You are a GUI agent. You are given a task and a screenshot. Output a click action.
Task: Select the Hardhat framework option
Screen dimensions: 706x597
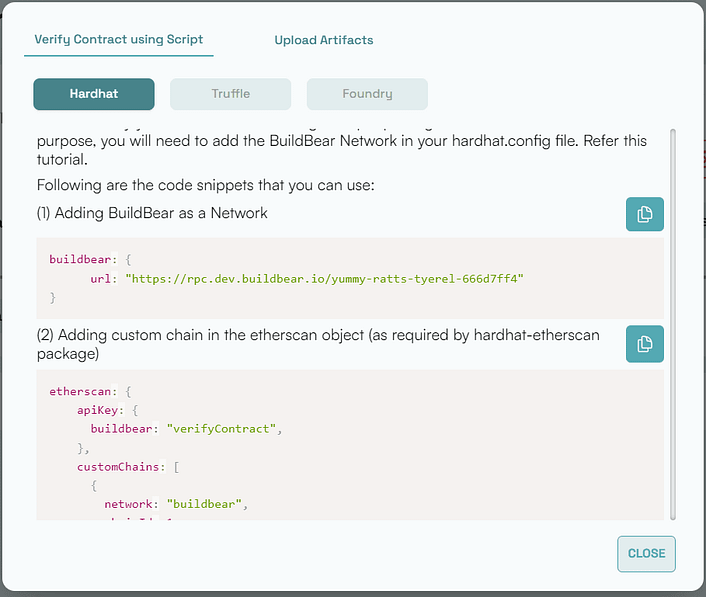(94, 94)
